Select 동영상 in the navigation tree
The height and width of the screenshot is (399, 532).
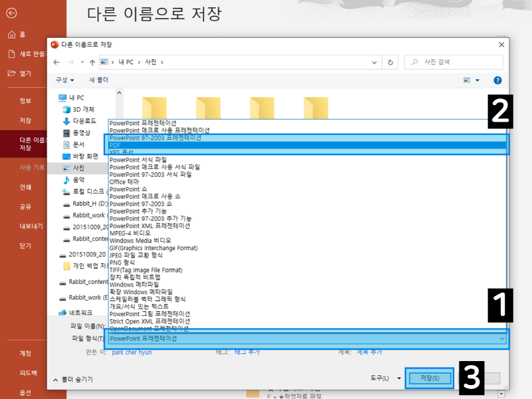pyautogui.click(x=76, y=132)
